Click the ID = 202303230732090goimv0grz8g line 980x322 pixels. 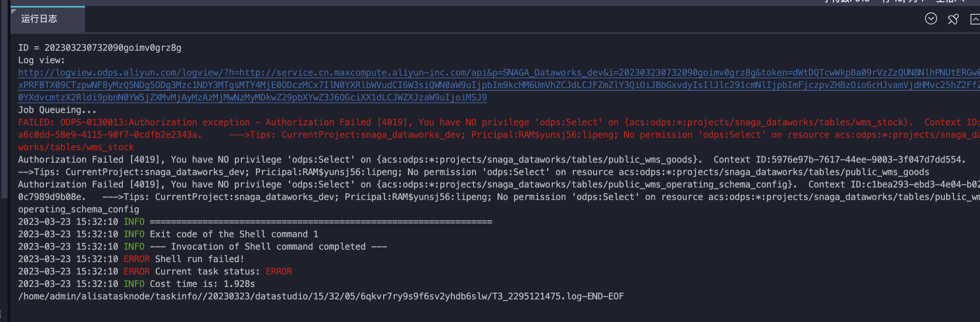tap(100, 48)
